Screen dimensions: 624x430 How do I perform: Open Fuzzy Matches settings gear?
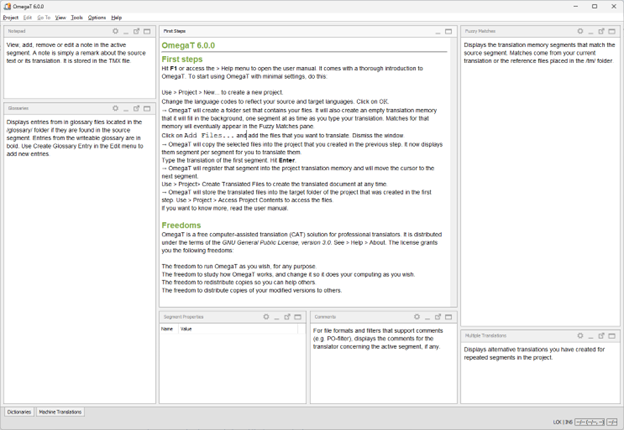tap(580, 31)
